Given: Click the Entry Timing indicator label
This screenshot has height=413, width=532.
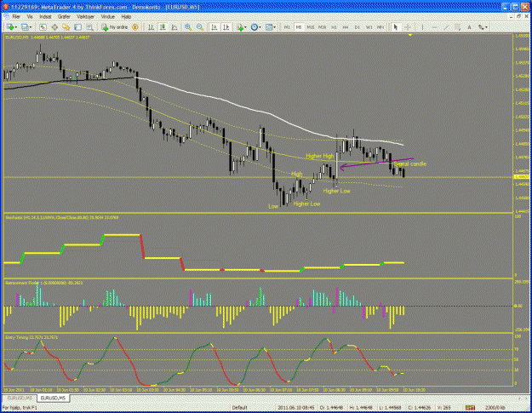Looking at the screenshot, I should click(31, 337).
